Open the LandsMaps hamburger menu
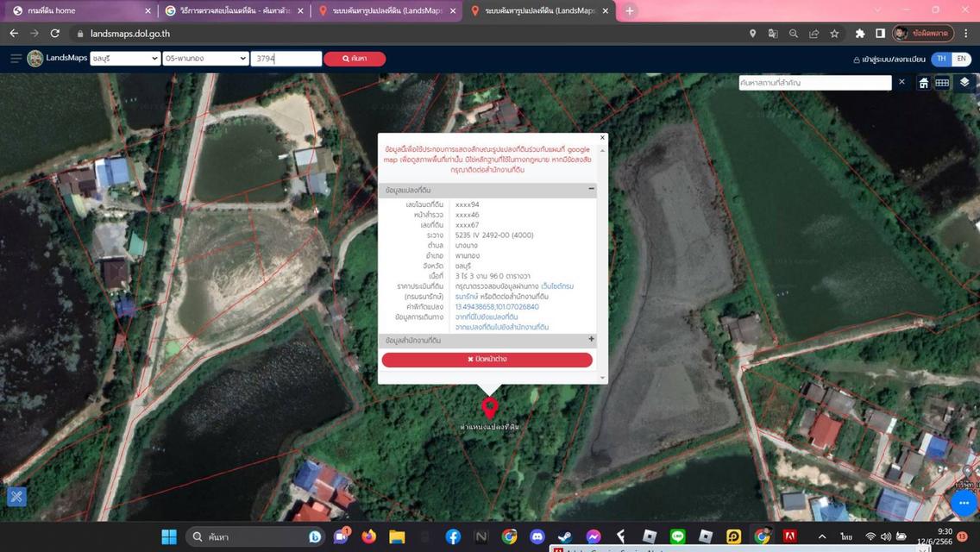 point(16,59)
